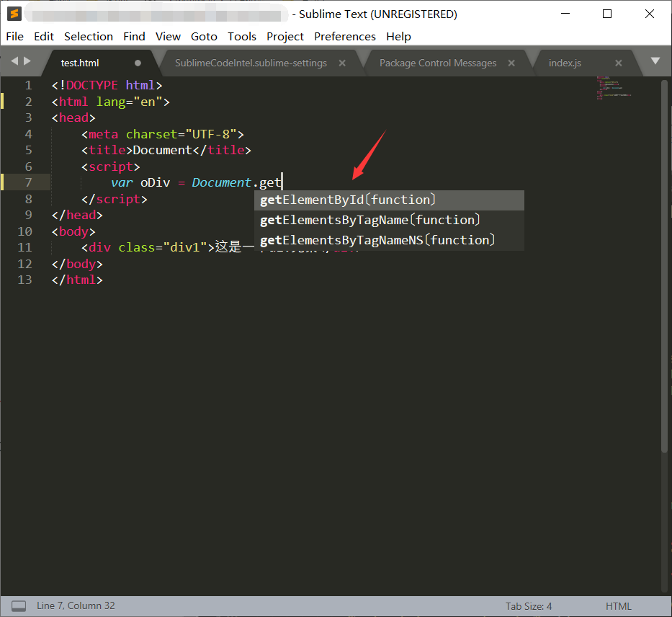Open the Selection menu
Screen dimensions: 672x617
click(89, 37)
